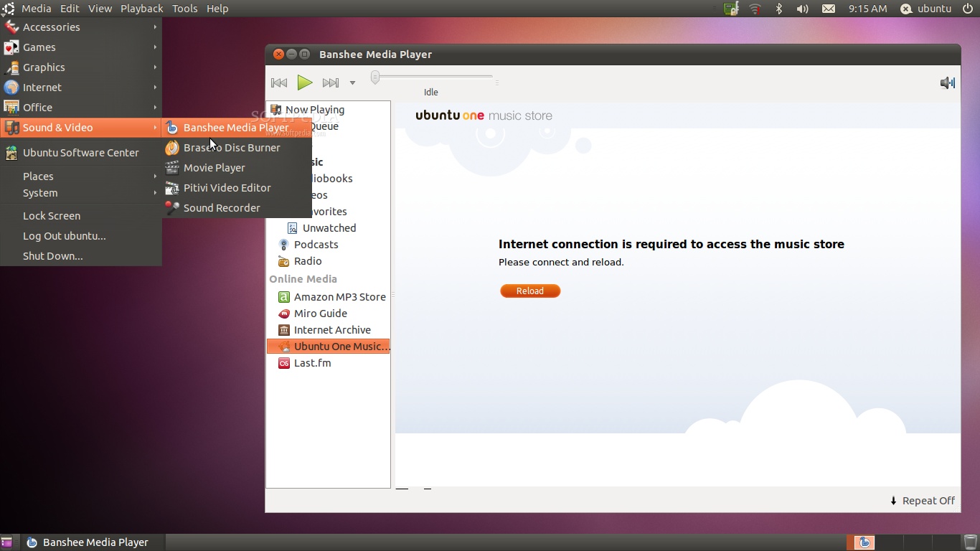Click the Previous track button in Banshee
Image resolution: width=980 pixels, height=551 pixels.
[x=279, y=83]
